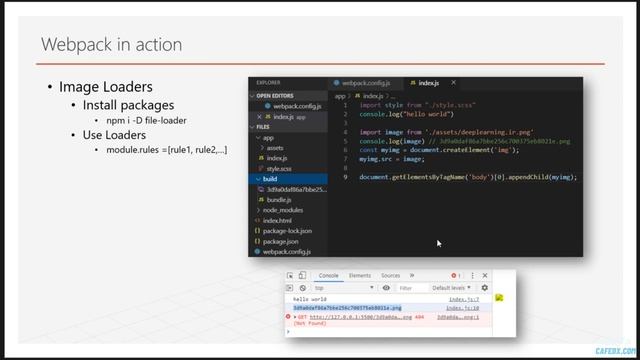Click the 'hello world' console output
This screenshot has width=640, height=360.
(310, 299)
